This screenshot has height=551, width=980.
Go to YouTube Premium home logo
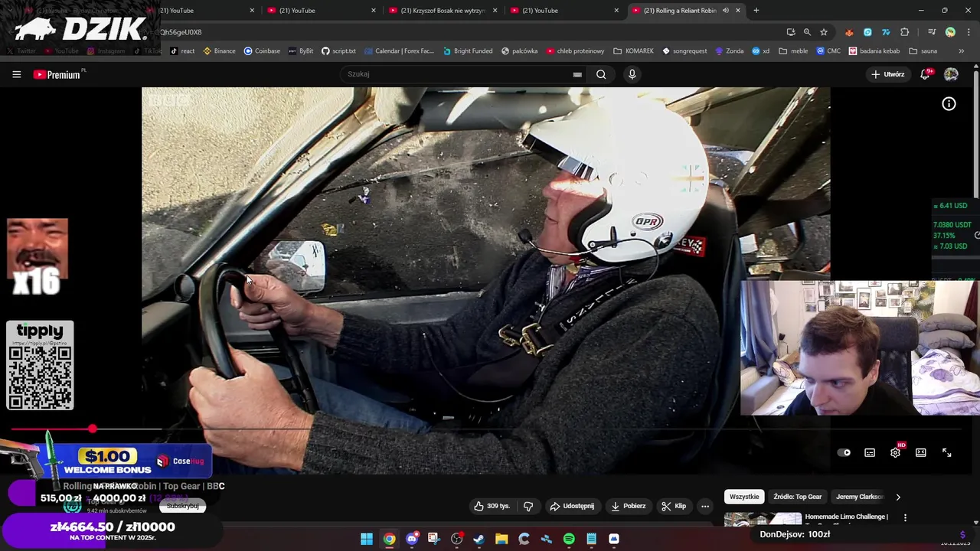(x=57, y=74)
